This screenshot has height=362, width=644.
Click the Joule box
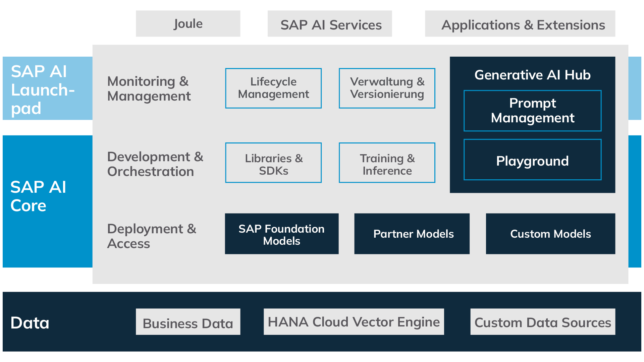point(188,23)
